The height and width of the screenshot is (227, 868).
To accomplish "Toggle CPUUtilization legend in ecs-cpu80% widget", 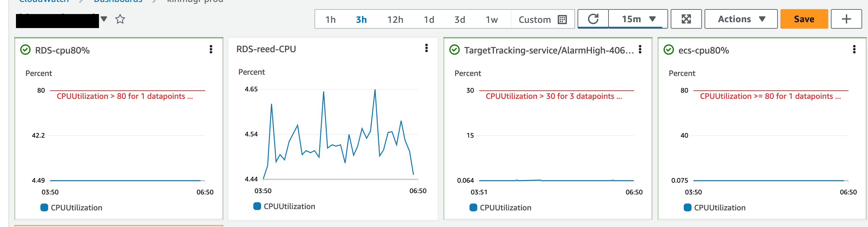I will 714,207.
